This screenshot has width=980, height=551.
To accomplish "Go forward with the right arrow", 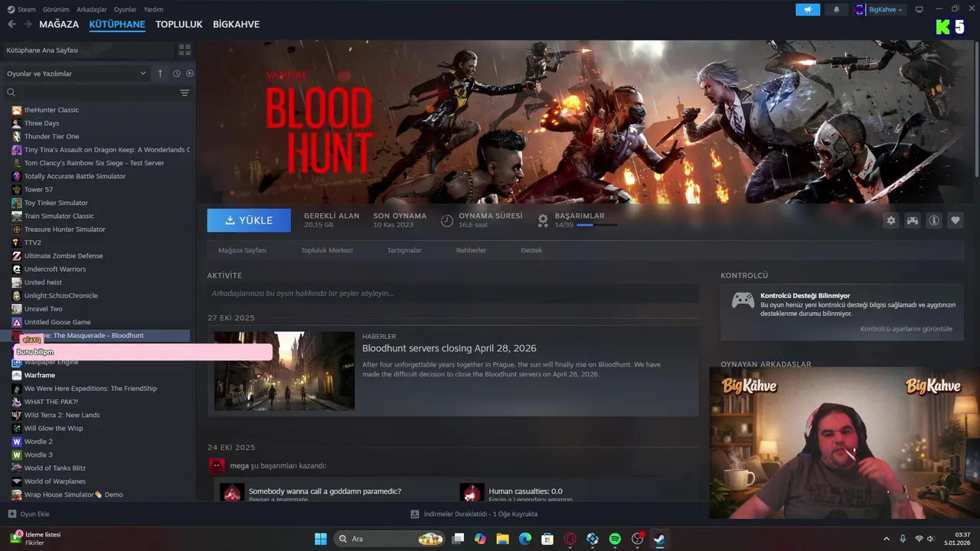I will pos(28,24).
